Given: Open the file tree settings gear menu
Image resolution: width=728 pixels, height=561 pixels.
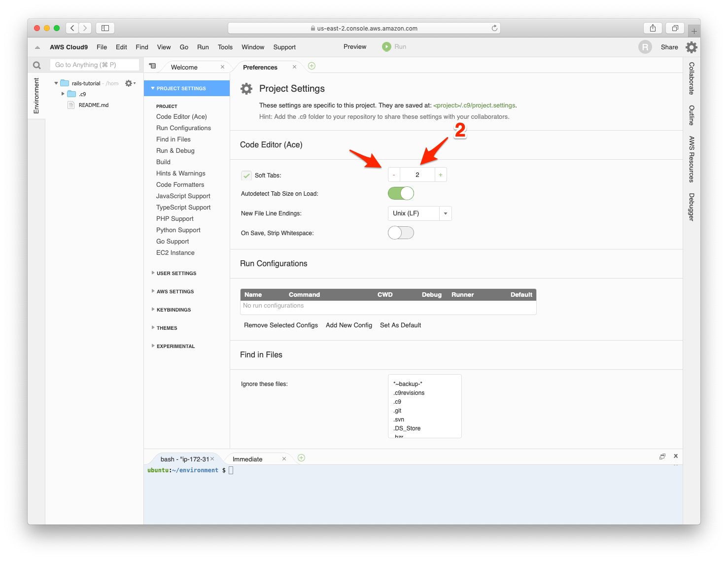Looking at the screenshot, I should point(130,83).
